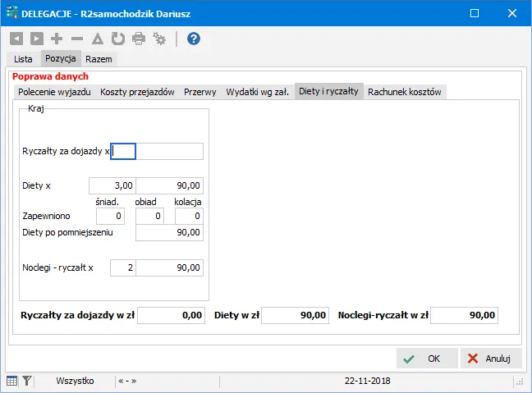Click the śniad. Zapewniono input field
Screen dimensions: 532x393
pyautogui.click(x=110, y=216)
